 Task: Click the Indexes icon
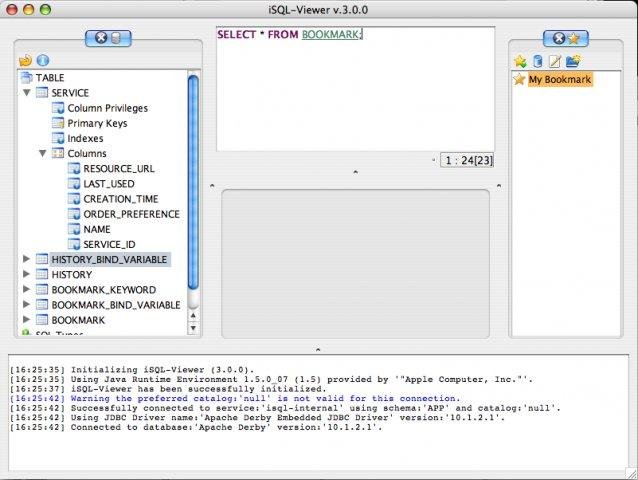(x=58, y=138)
